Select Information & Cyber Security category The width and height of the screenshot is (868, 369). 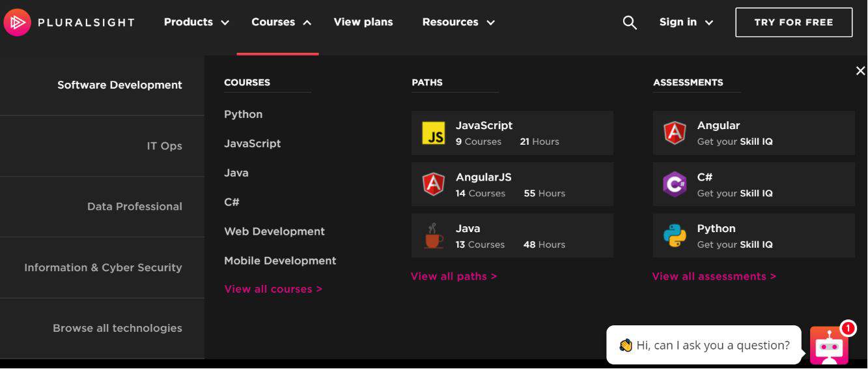tap(103, 267)
